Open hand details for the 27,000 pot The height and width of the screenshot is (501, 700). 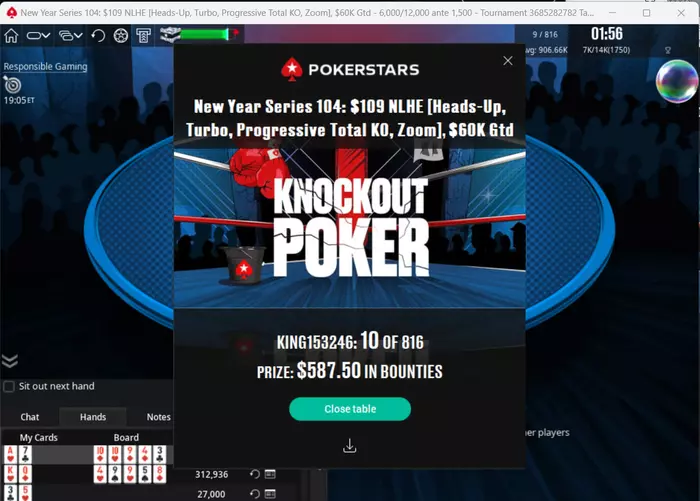(270, 494)
